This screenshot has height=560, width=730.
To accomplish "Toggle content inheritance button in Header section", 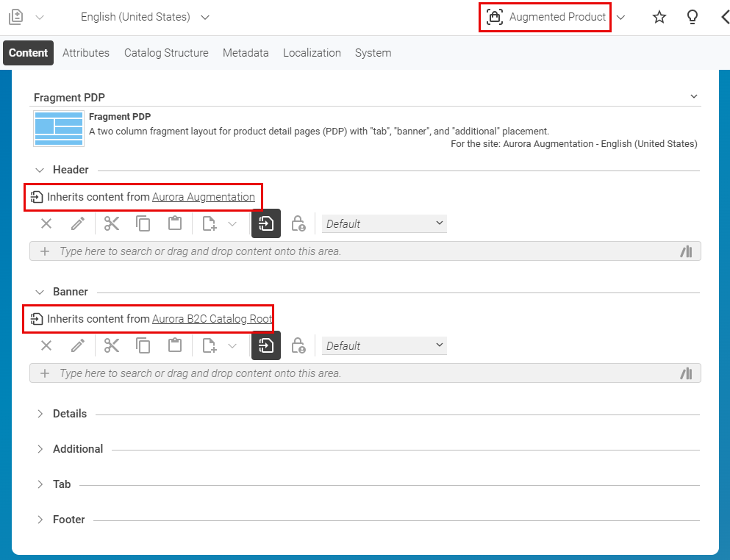I will coord(266,223).
